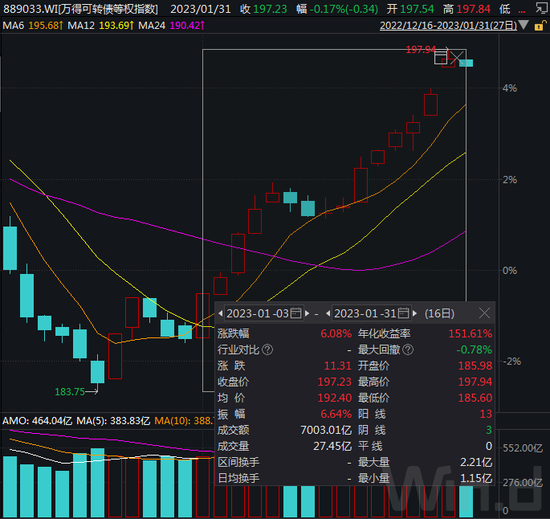This screenshot has width=550, height=519.
Task: Step the end date 2023-01-31 backward
Action: (328, 313)
